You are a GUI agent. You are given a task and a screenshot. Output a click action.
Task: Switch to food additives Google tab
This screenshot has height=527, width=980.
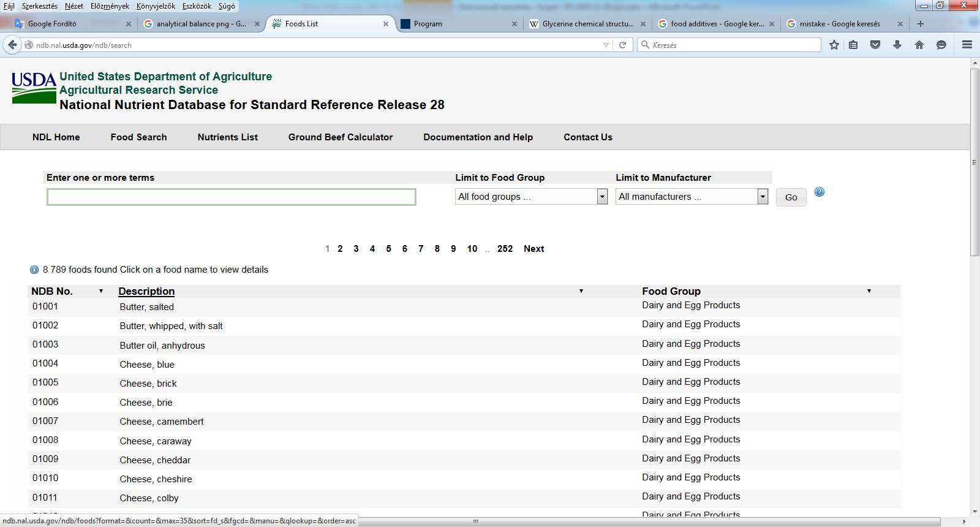click(715, 24)
